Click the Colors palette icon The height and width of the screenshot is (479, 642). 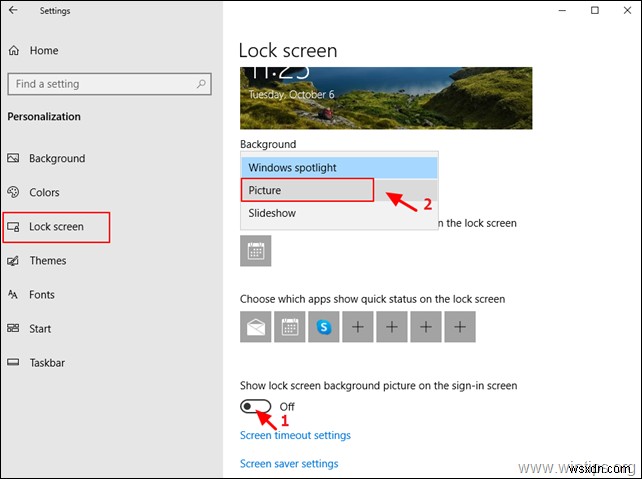pos(13,192)
